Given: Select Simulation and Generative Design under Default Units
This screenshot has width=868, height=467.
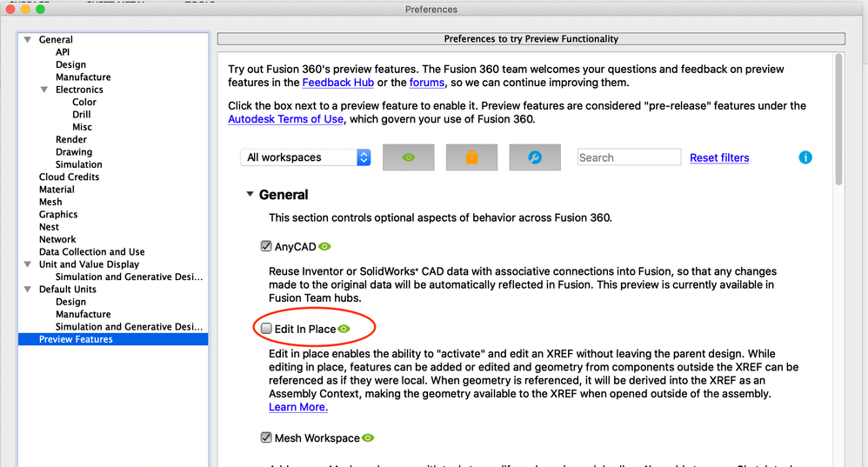Looking at the screenshot, I should coord(129,327).
